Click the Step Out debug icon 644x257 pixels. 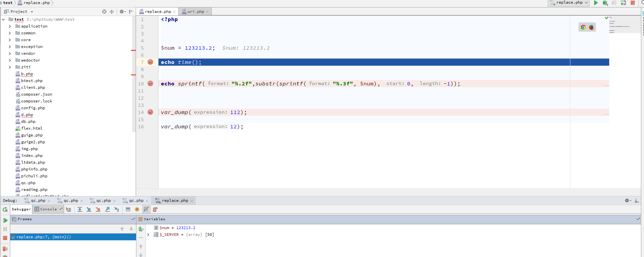tap(107, 209)
